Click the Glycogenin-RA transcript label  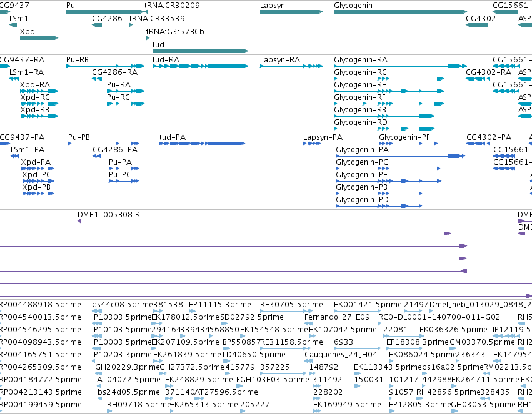coord(361,59)
